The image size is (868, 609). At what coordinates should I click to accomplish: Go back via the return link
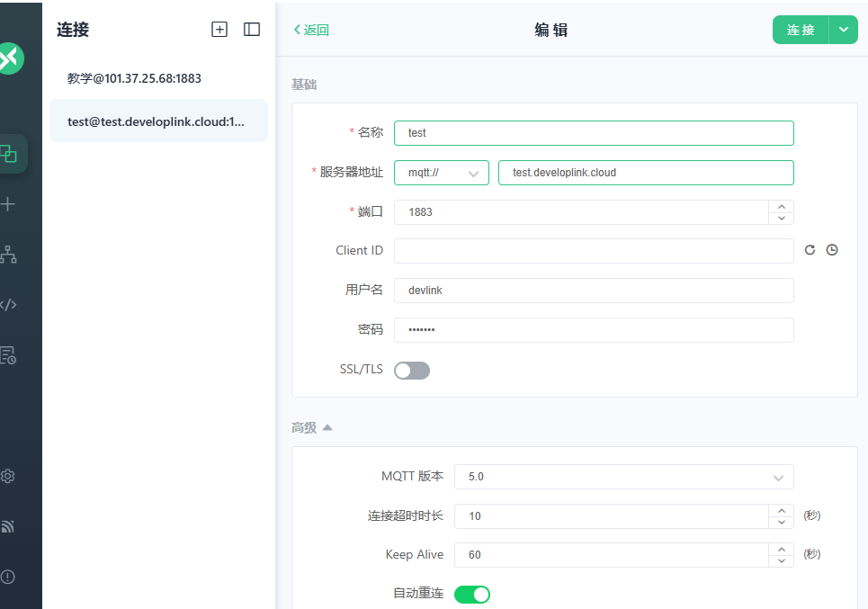pos(311,30)
